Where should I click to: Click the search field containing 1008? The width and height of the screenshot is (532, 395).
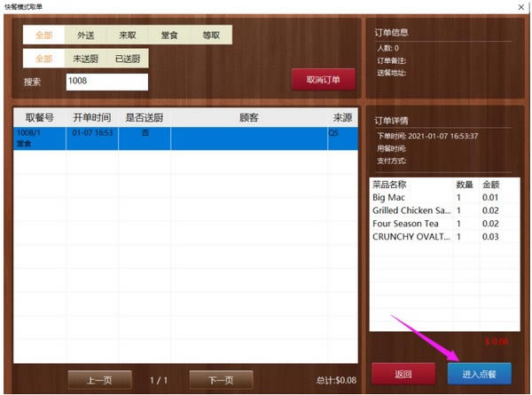coord(106,82)
